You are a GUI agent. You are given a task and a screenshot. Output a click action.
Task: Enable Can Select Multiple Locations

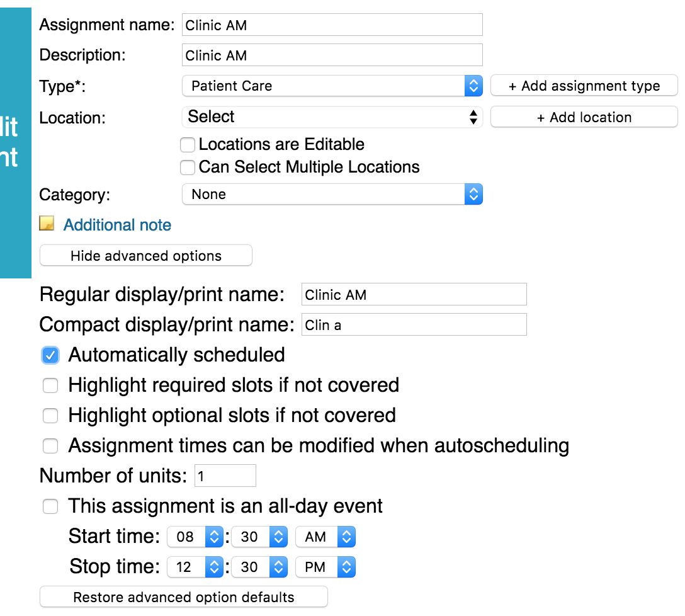coord(188,167)
